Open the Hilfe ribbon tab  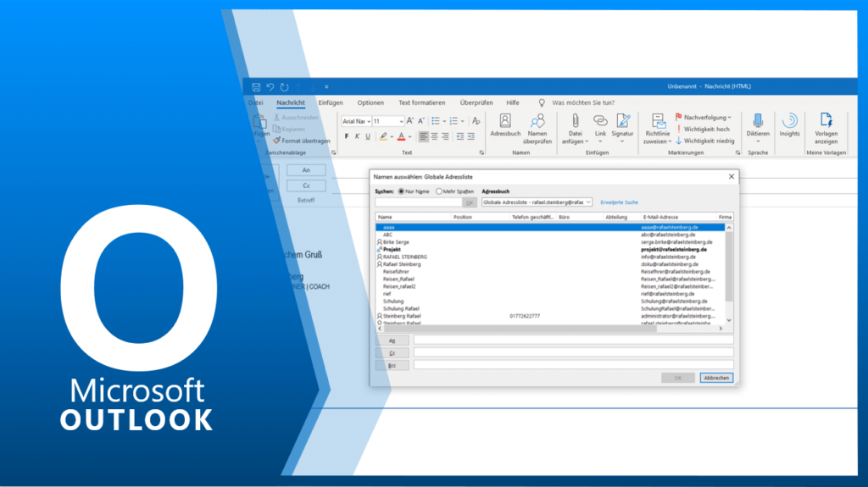pyautogui.click(x=513, y=102)
